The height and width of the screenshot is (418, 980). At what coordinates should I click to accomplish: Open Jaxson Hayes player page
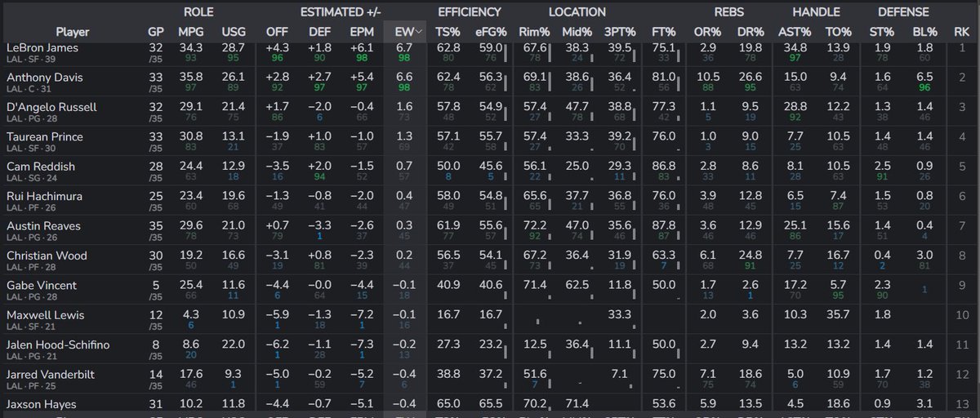(42, 404)
